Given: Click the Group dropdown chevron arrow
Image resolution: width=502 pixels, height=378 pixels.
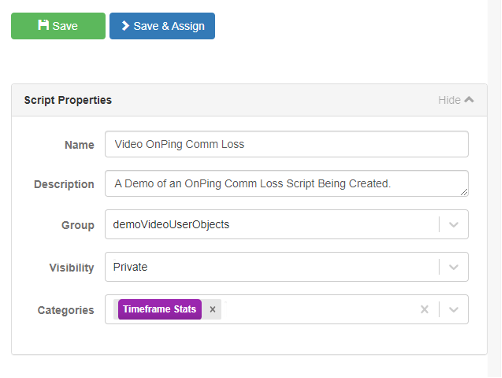Looking at the screenshot, I should (454, 225).
